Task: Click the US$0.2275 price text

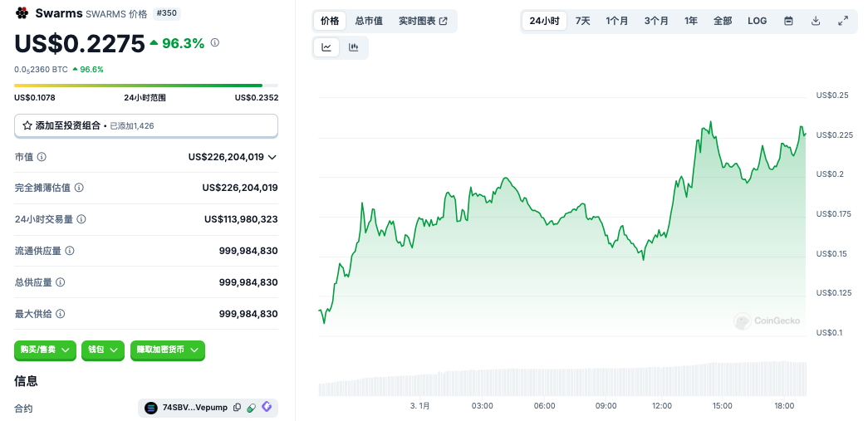Action: click(x=80, y=44)
